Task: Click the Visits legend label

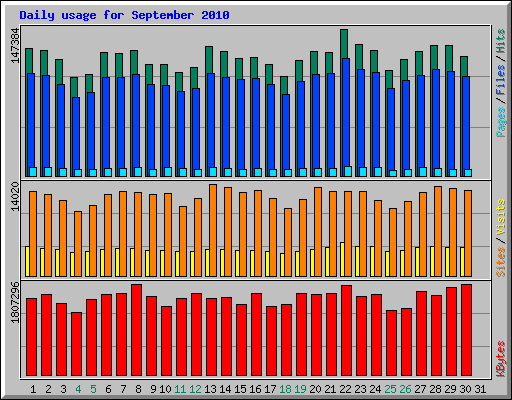Action: [x=501, y=218]
